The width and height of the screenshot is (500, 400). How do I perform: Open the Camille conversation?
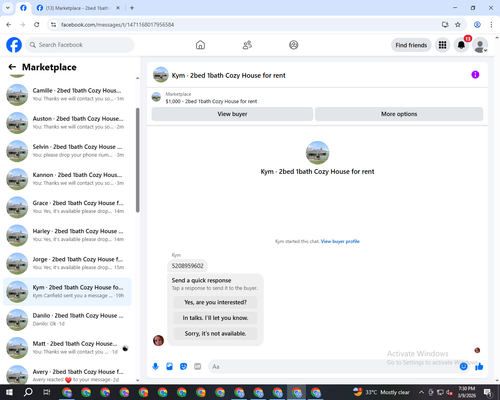(x=67, y=95)
